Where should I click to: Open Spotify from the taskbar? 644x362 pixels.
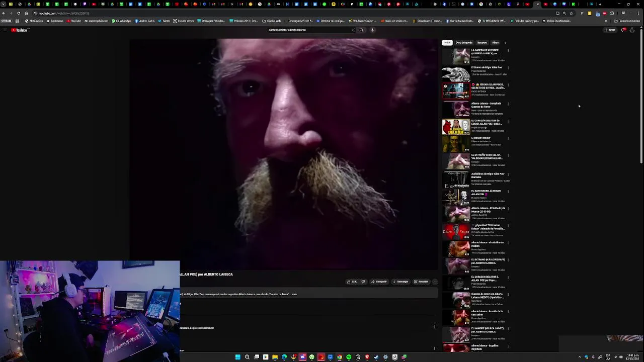(x=349, y=357)
